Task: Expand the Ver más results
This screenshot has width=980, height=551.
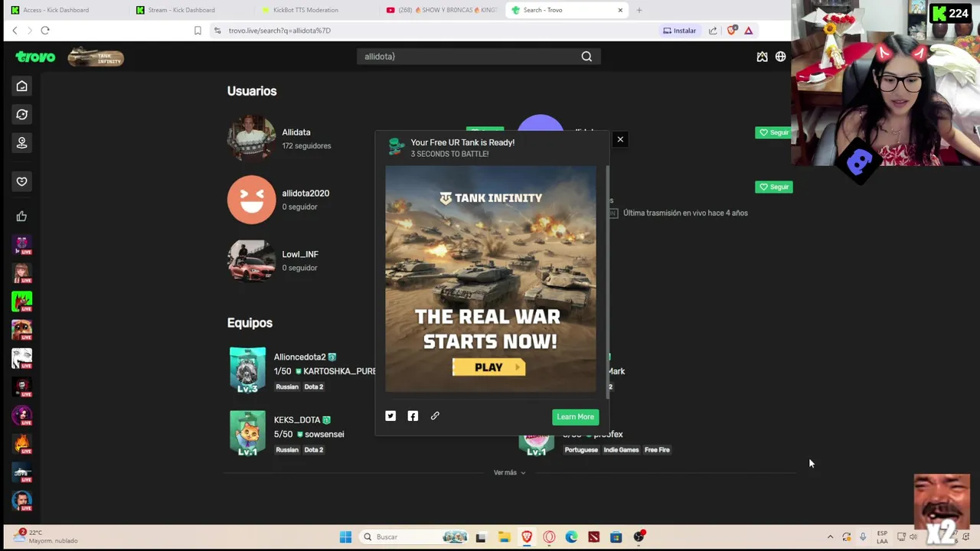Action: pos(509,473)
